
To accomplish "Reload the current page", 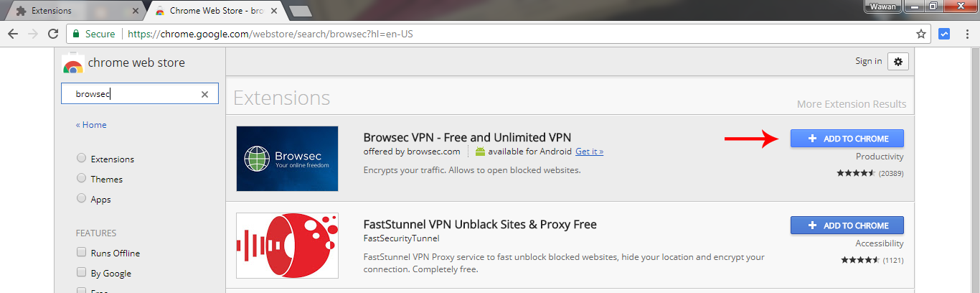I will tap(53, 34).
